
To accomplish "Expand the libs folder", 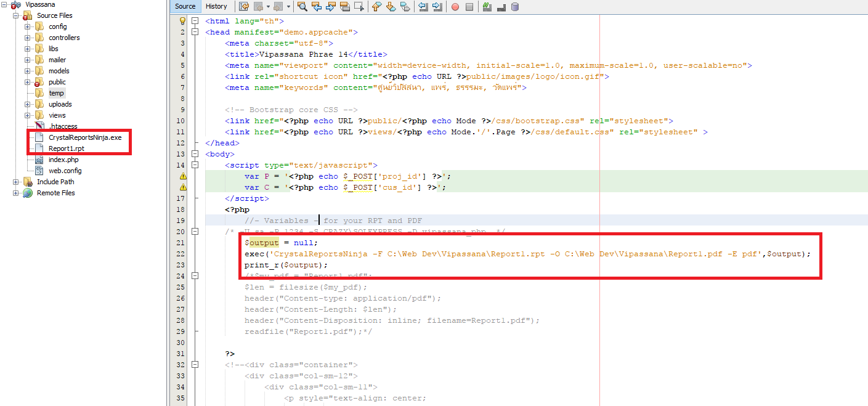I will pos(27,49).
